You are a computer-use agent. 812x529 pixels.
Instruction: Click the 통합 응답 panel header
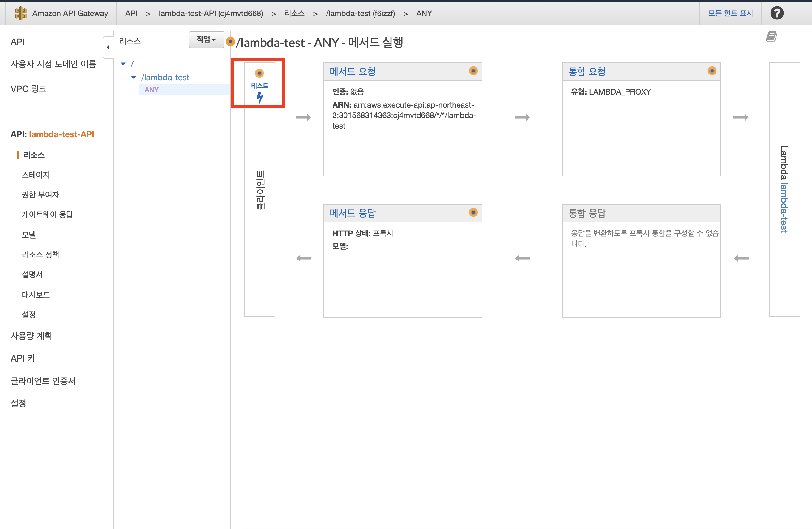[641, 214]
